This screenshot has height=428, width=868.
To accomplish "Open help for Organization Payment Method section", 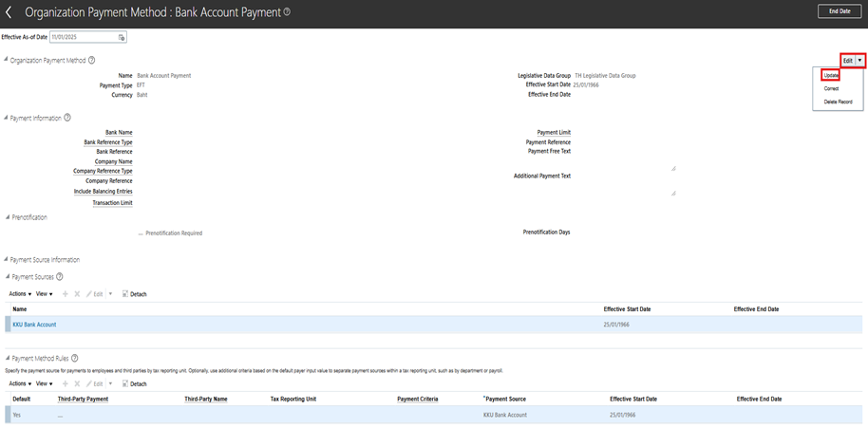I will tap(92, 60).
